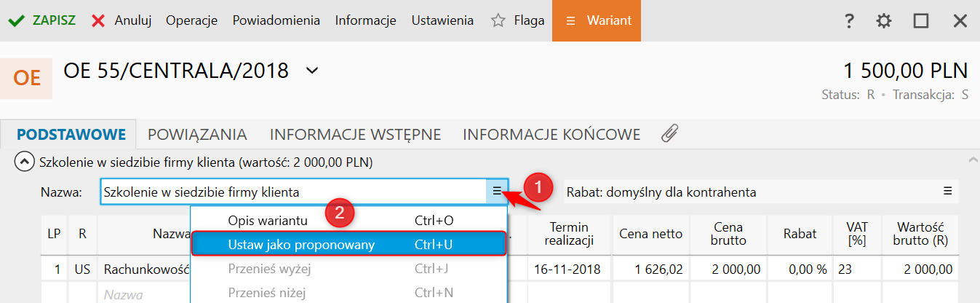Viewport: 980px width, 303px height.
Task: Open help with the question mark icon
Action: 848,21
